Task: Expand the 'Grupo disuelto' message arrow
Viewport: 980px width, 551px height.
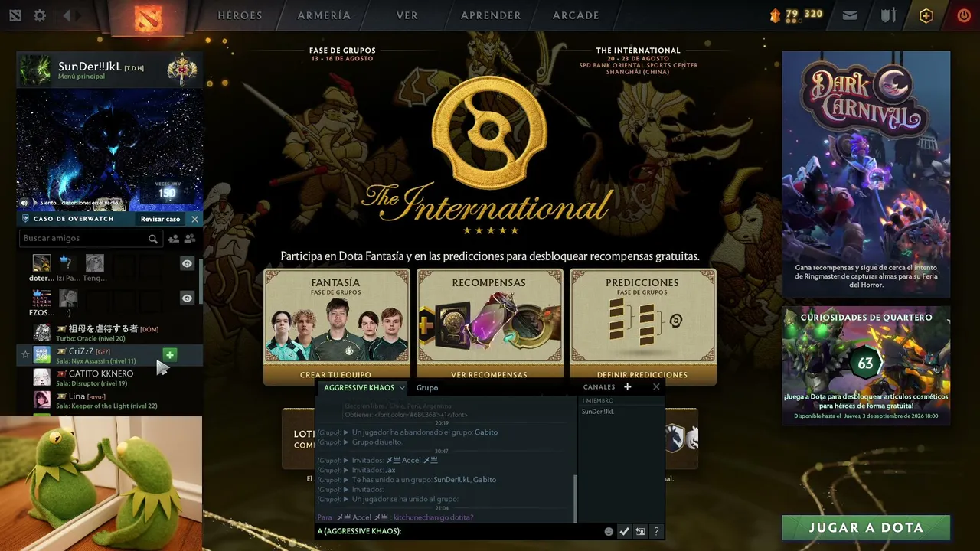Action: coord(346,442)
